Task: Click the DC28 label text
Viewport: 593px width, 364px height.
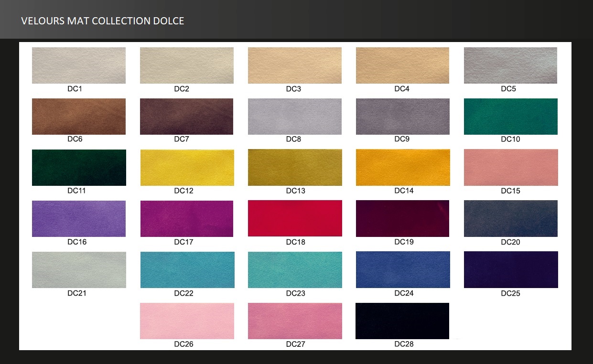Action: 404,344
